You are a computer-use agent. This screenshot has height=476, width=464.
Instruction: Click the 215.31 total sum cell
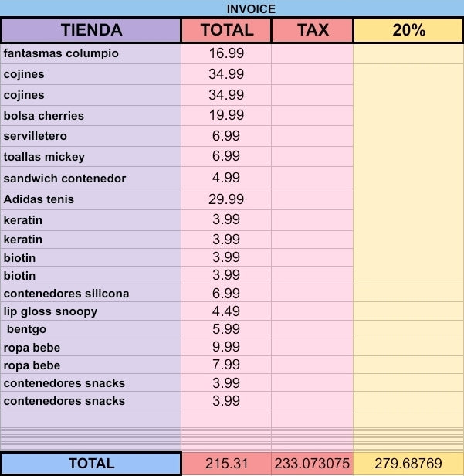tap(226, 464)
